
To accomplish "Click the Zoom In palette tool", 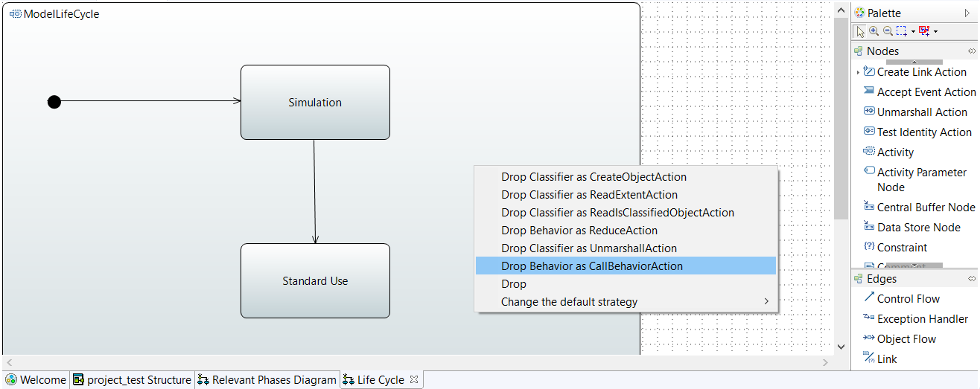I will [x=874, y=31].
